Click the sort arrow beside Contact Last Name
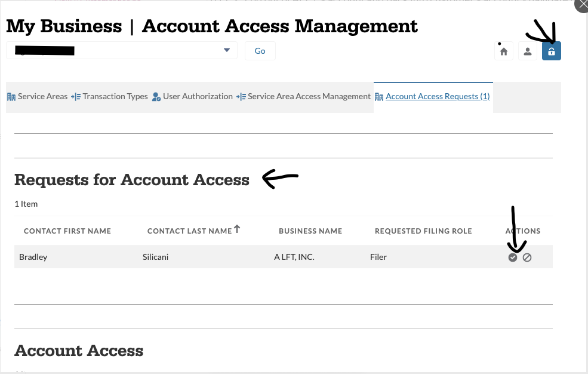Image resolution: width=588 pixels, height=374 pixels. (237, 229)
